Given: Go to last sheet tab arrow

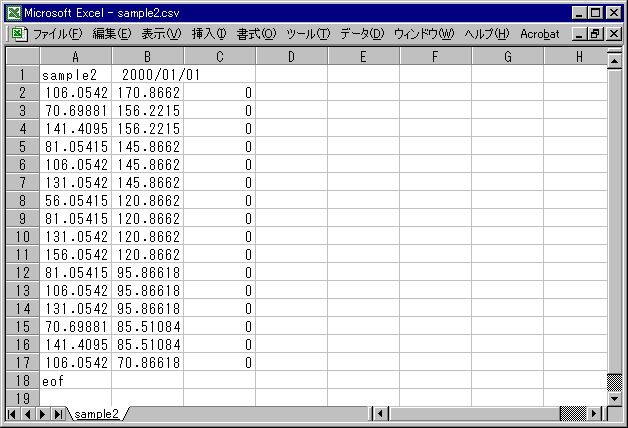Looking at the screenshot, I should tap(58, 414).
